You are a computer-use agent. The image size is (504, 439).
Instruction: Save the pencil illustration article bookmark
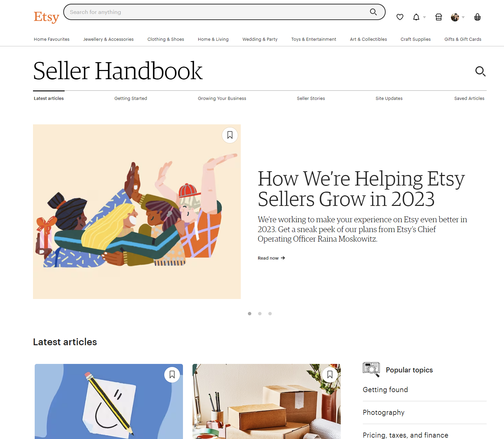172,374
